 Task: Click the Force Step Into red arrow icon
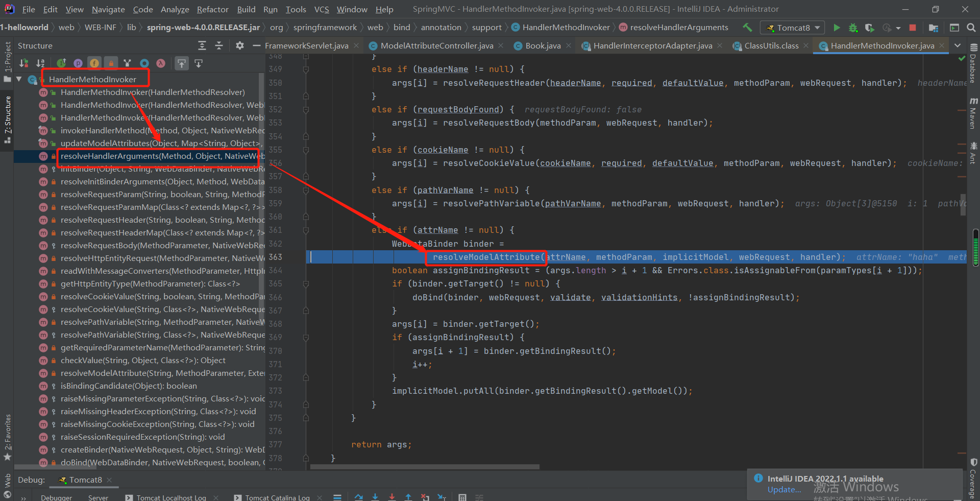391,497
